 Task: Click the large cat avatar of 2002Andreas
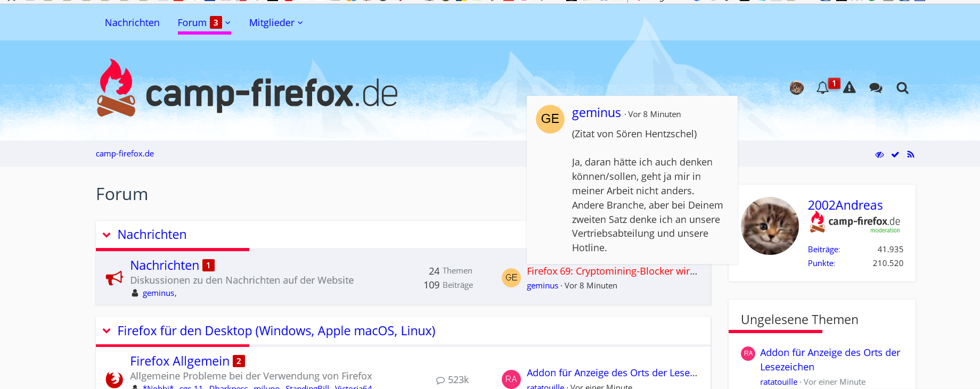click(770, 226)
